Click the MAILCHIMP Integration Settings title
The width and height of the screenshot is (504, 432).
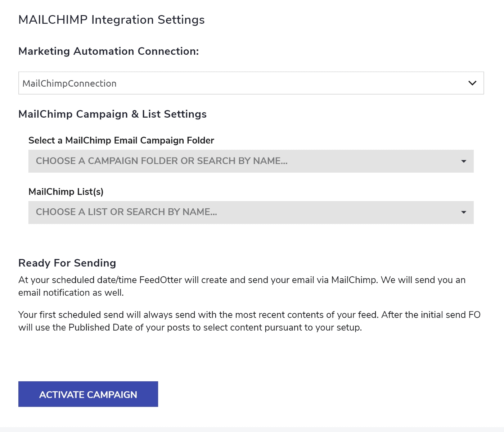pos(111,20)
